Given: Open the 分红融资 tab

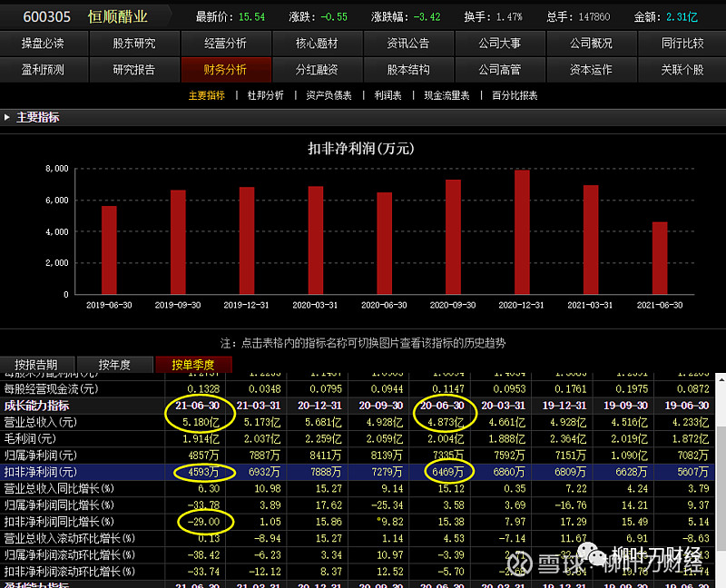Looking at the screenshot, I should point(317,70).
